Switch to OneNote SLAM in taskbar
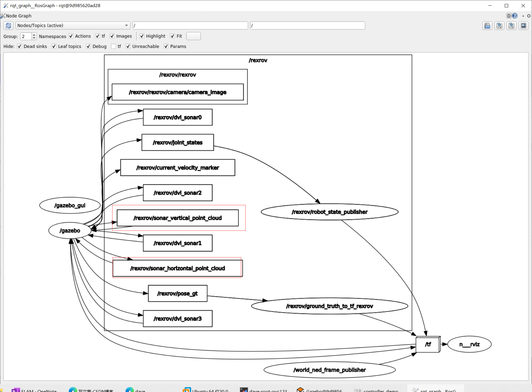 pos(35,390)
